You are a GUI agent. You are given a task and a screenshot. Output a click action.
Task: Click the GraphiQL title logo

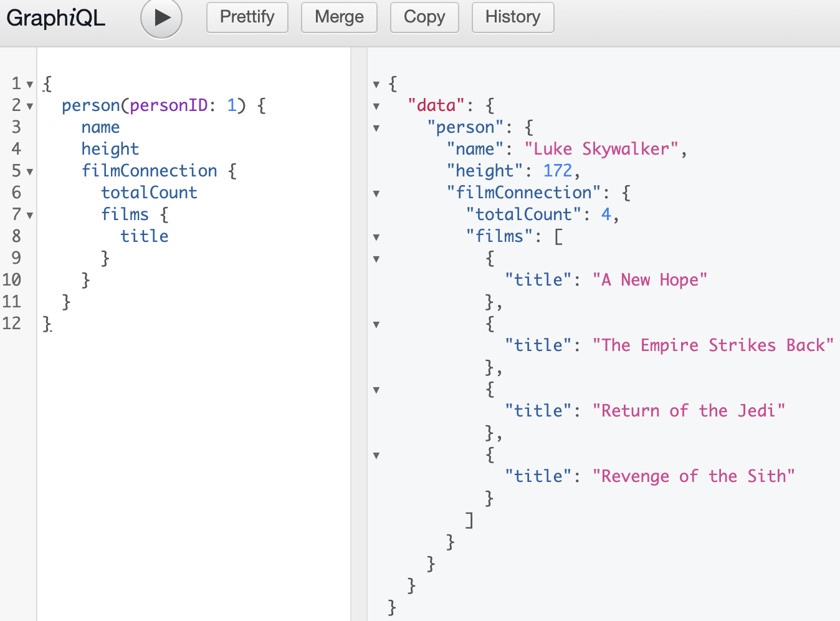click(55, 17)
